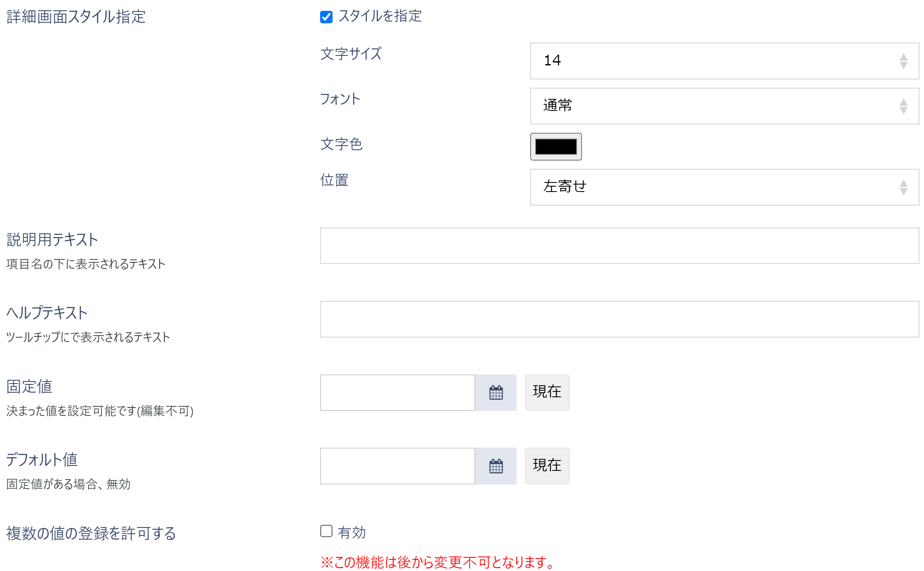924x571 pixels.
Task: Click the 有効 label text
Action: click(x=352, y=533)
